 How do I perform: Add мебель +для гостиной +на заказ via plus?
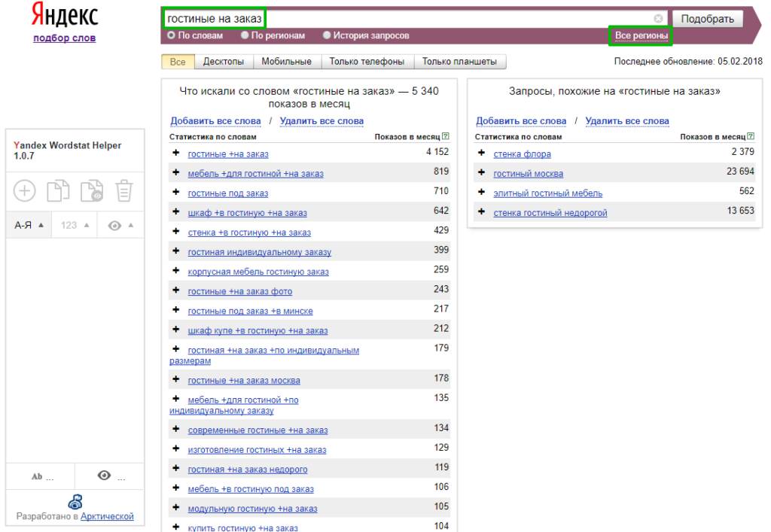coord(176,172)
